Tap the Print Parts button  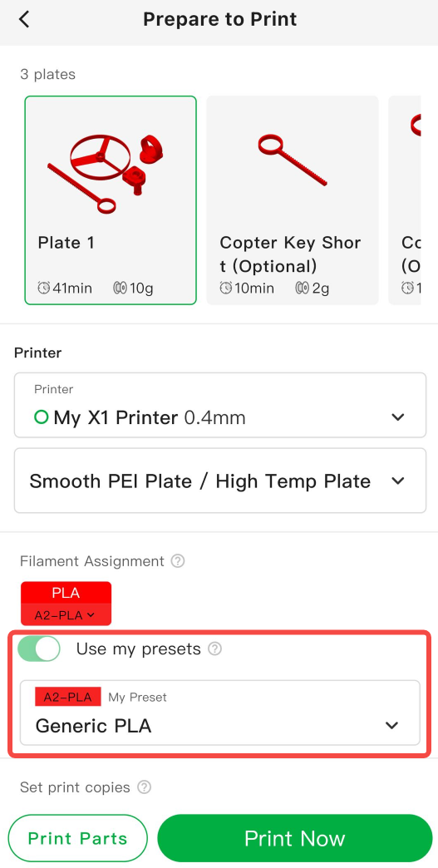click(x=78, y=838)
